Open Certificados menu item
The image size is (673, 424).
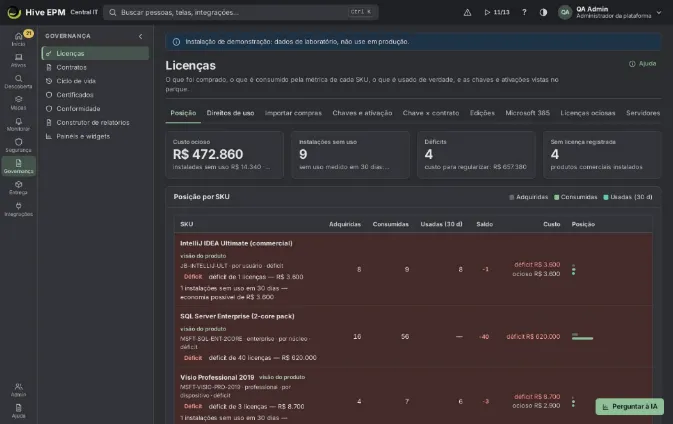[x=95, y=95]
